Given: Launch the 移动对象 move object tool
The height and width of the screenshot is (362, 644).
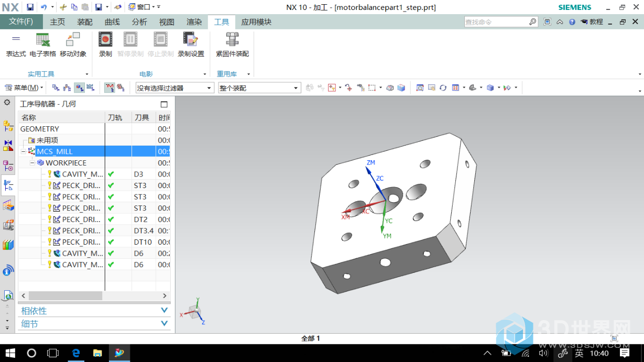Looking at the screenshot, I should tap(73, 45).
